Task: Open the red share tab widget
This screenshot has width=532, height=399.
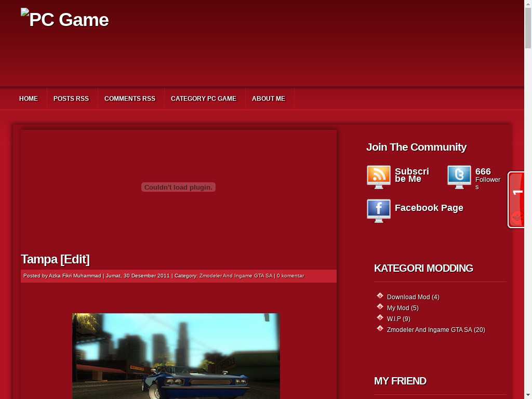Action: point(516,200)
